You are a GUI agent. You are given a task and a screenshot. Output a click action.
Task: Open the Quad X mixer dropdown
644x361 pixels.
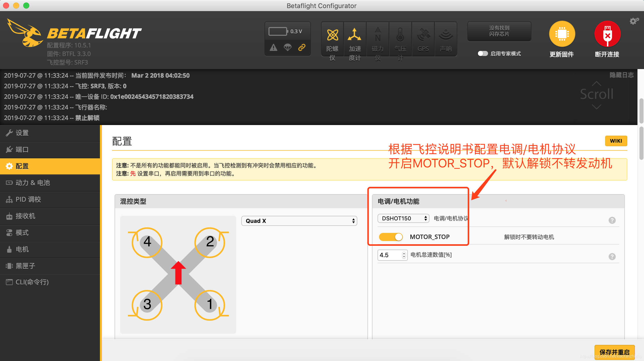[x=299, y=221]
